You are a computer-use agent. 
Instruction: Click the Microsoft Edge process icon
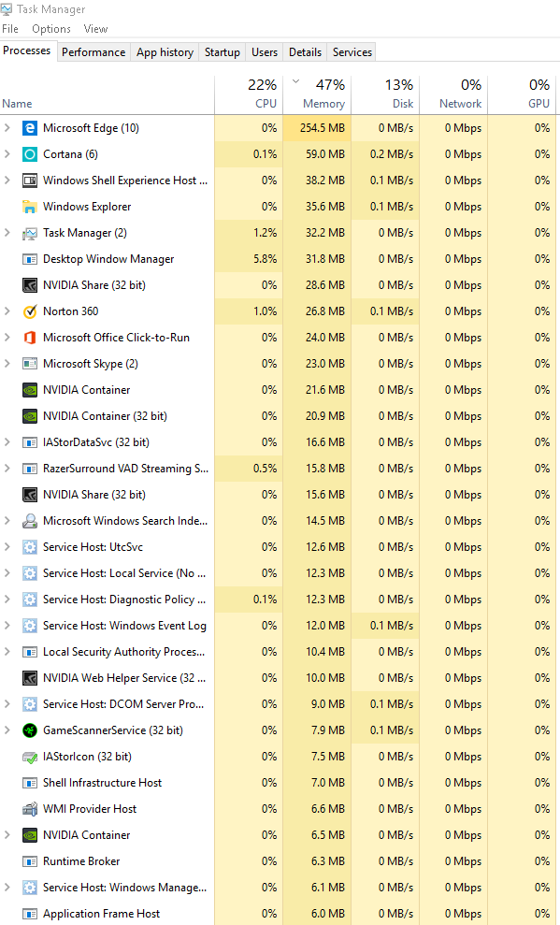click(x=29, y=127)
